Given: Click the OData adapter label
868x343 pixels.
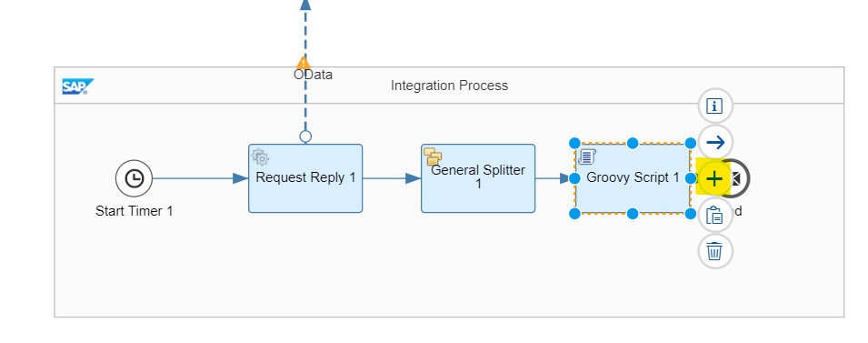Looking at the screenshot, I should pos(314,75).
